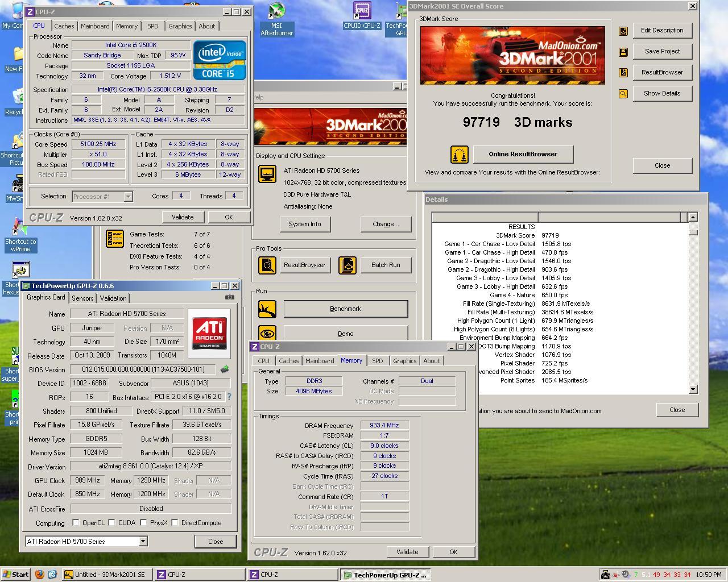Click the Core Speed 5100.25 MHz field
The image size is (728, 582).
(98, 144)
